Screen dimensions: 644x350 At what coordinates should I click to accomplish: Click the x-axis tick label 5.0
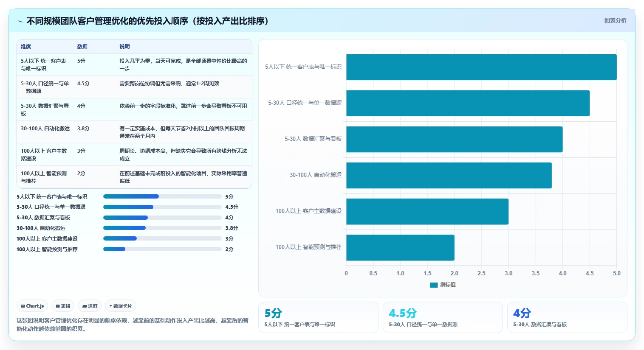[x=617, y=273]
